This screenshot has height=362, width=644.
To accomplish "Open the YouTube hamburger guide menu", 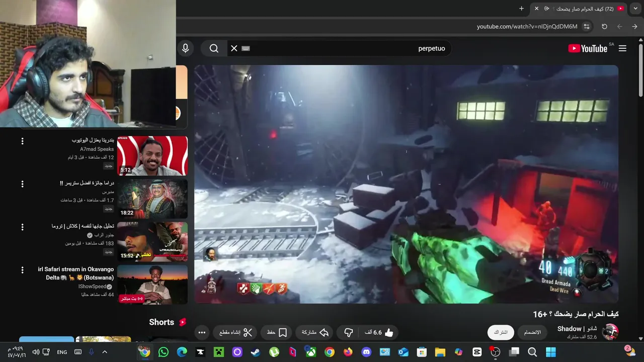I will 622,48.
